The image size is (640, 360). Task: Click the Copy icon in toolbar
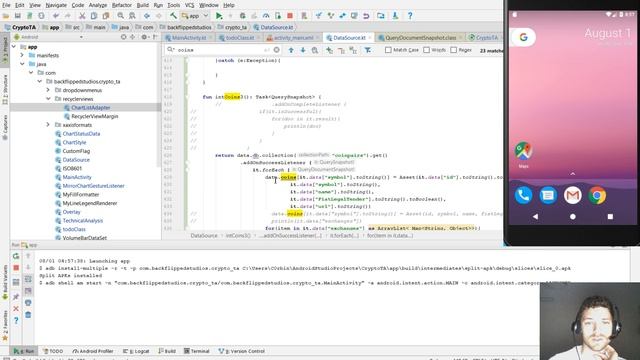pyautogui.click(x=94, y=16)
